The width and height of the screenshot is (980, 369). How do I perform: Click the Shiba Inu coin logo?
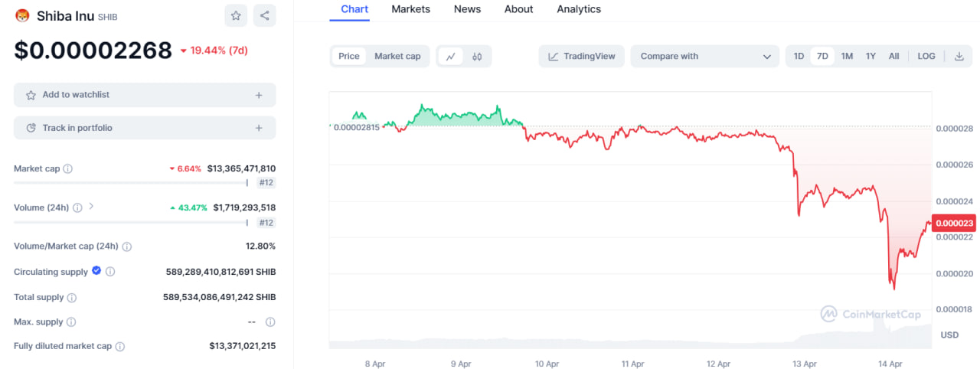[x=22, y=15]
